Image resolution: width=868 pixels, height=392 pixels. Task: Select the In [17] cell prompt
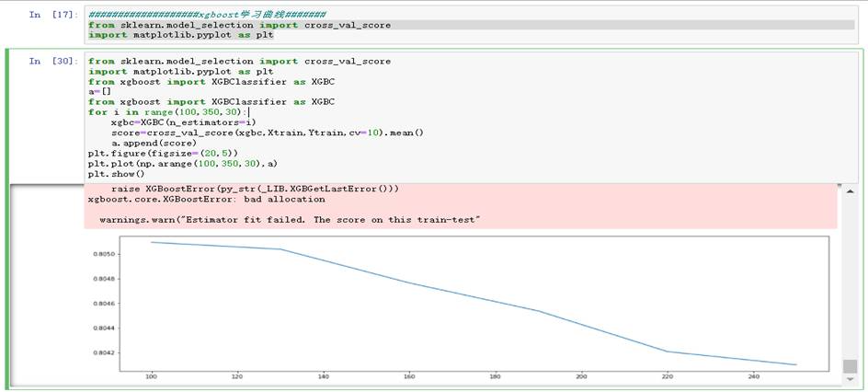pyautogui.click(x=53, y=15)
